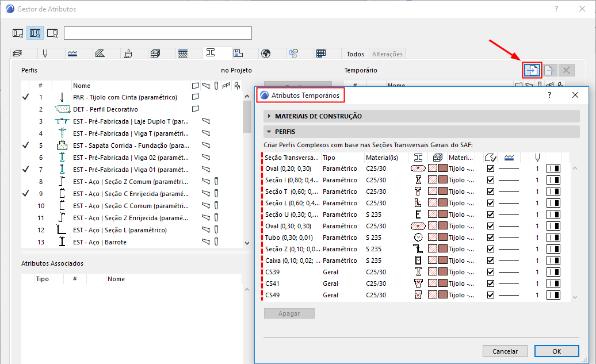
Task: Click down arrow of temporary profiles list
Action: 575,297
